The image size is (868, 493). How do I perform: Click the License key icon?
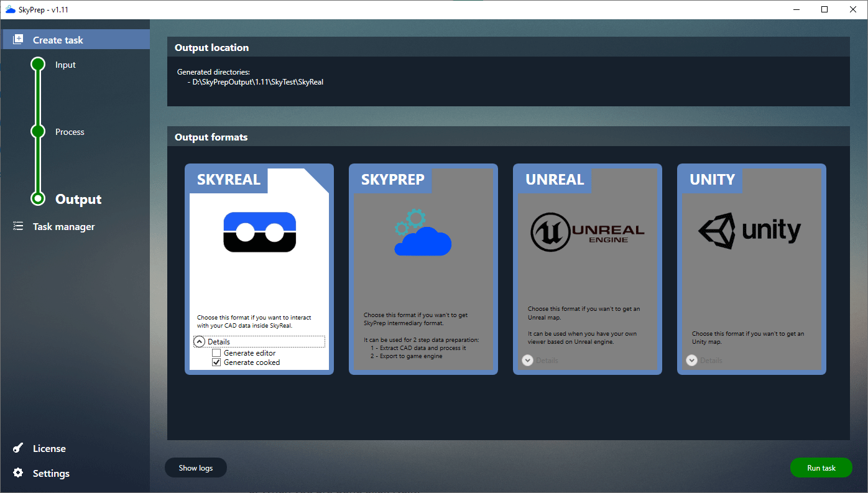(18, 448)
